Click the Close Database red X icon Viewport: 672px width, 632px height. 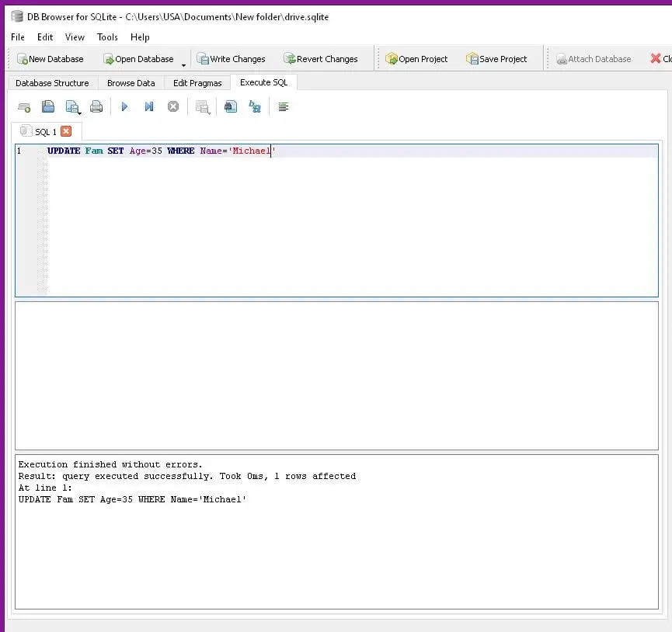coord(655,58)
